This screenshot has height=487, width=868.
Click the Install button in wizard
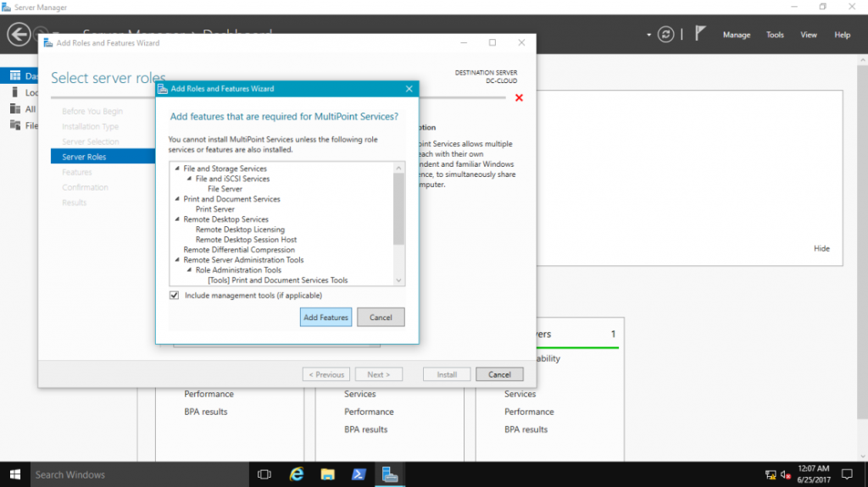[447, 374]
